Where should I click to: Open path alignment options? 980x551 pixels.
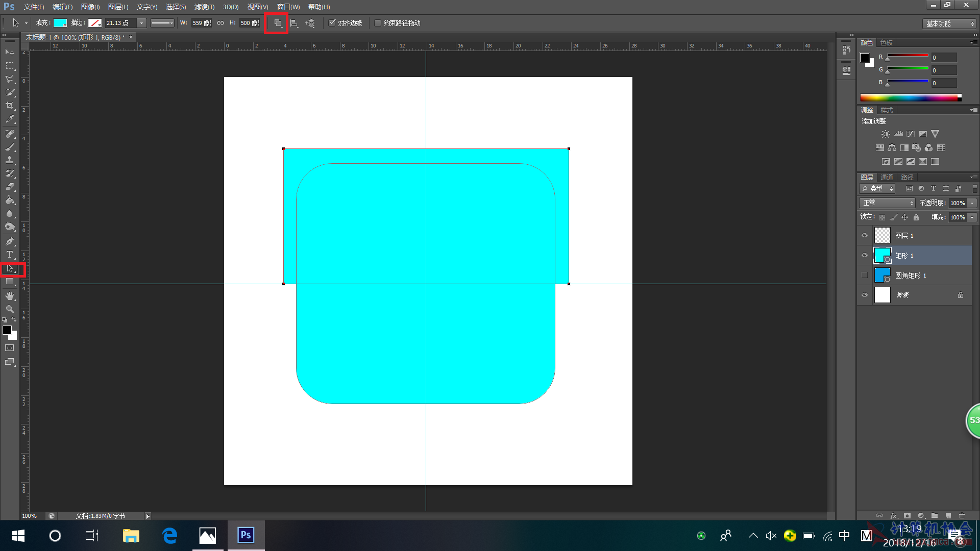(x=294, y=23)
